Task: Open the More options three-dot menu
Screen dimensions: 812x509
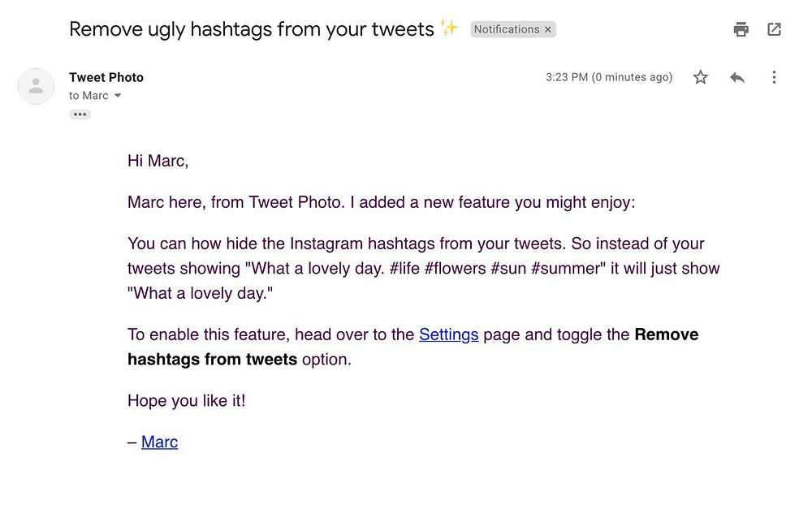Action: tap(774, 77)
